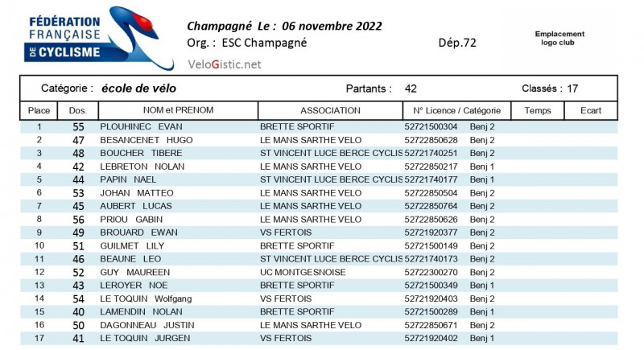The height and width of the screenshot is (350, 644).
Task: Click the "Temps" column header
Action: point(538,110)
